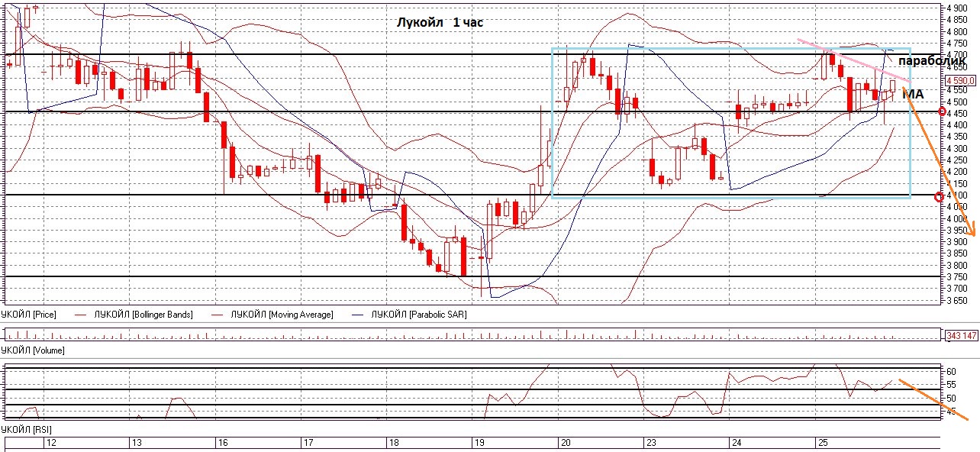Click date label 13 on time axis
980x452 pixels.
pos(137,443)
